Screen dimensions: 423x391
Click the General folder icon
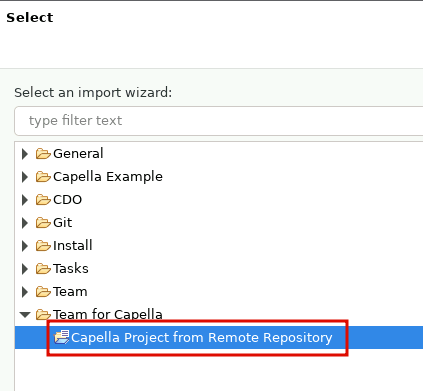(x=43, y=154)
